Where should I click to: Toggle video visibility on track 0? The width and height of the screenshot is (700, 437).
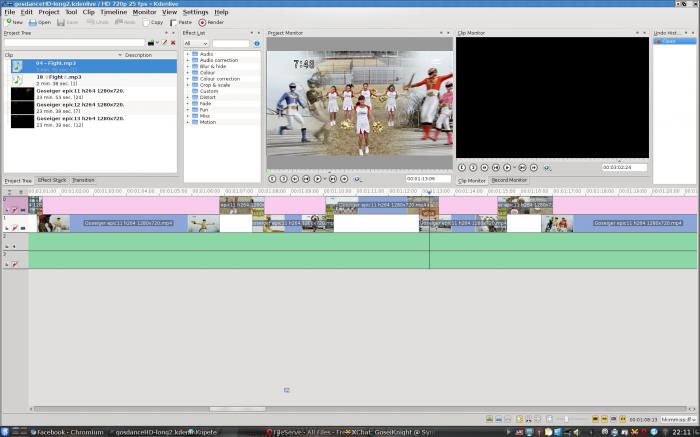pos(22,210)
